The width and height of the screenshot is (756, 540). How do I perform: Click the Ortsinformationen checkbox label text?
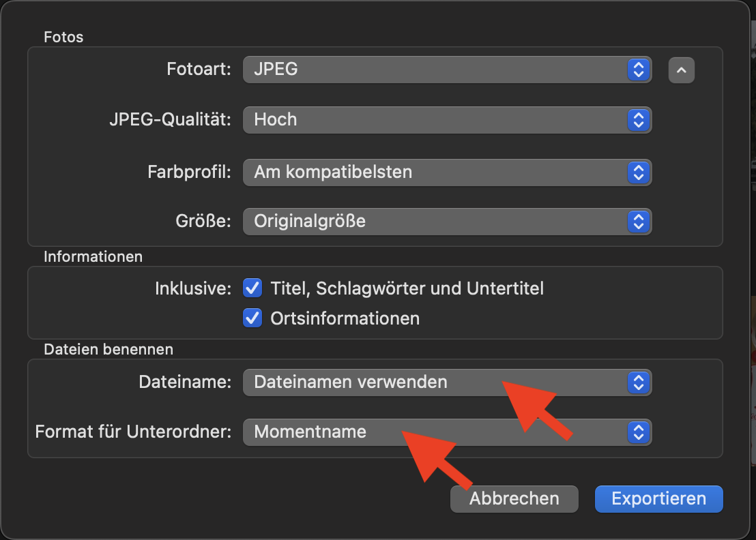pos(345,318)
